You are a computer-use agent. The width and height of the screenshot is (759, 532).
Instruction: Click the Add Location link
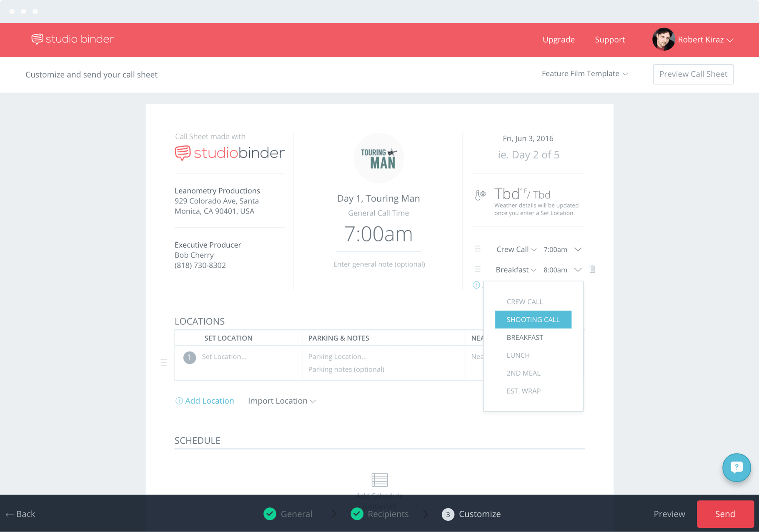pyautogui.click(x=205, y=401)
